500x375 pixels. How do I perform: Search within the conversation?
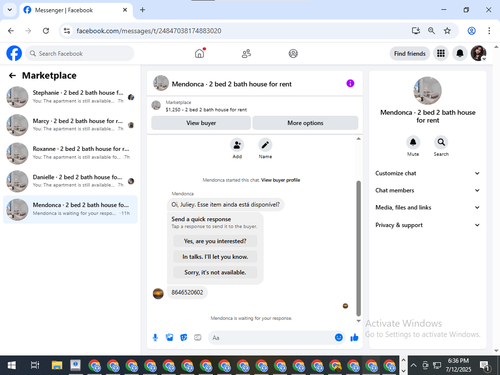click(441, 143)
